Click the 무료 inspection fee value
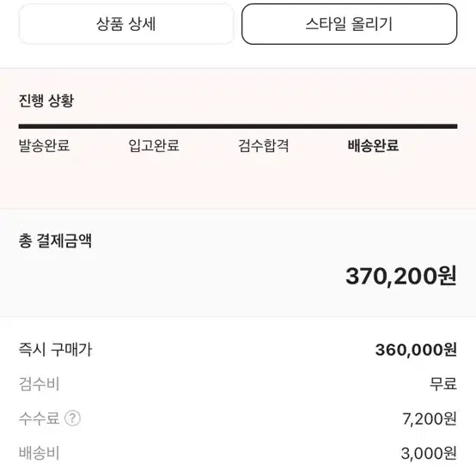The height and width of the screenshot is (476, 476). [443, 384]
